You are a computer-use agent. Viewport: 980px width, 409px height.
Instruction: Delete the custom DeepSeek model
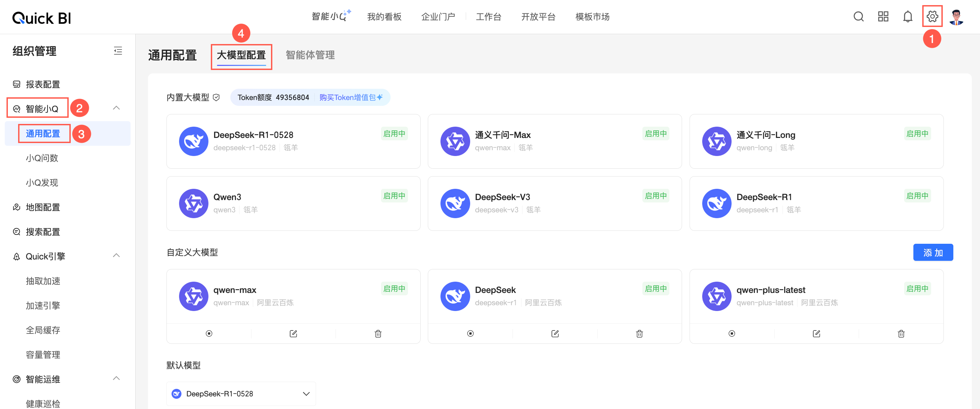click(639, 333)
